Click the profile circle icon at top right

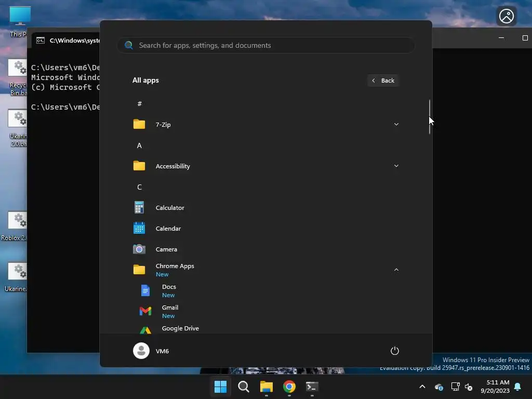[x=506, y=16]
